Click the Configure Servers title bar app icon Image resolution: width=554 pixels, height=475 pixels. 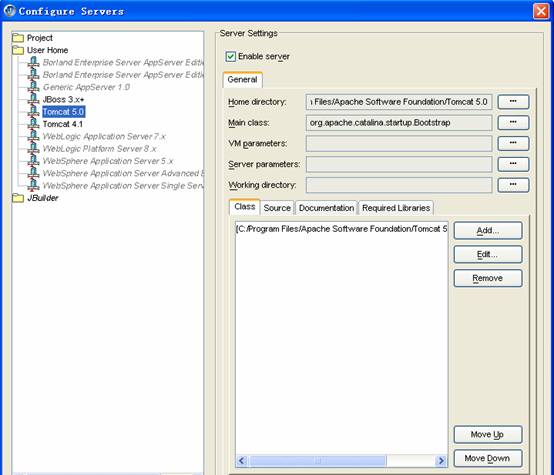(9, 11)
